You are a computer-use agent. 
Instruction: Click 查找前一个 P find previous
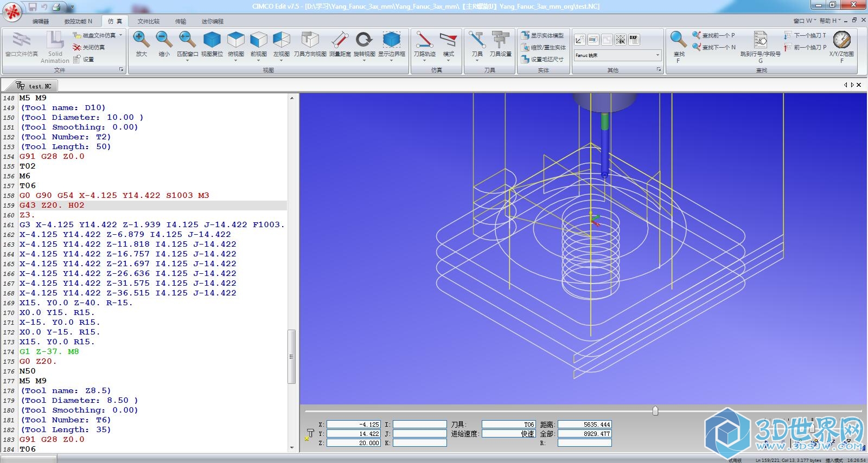(713, 35)
